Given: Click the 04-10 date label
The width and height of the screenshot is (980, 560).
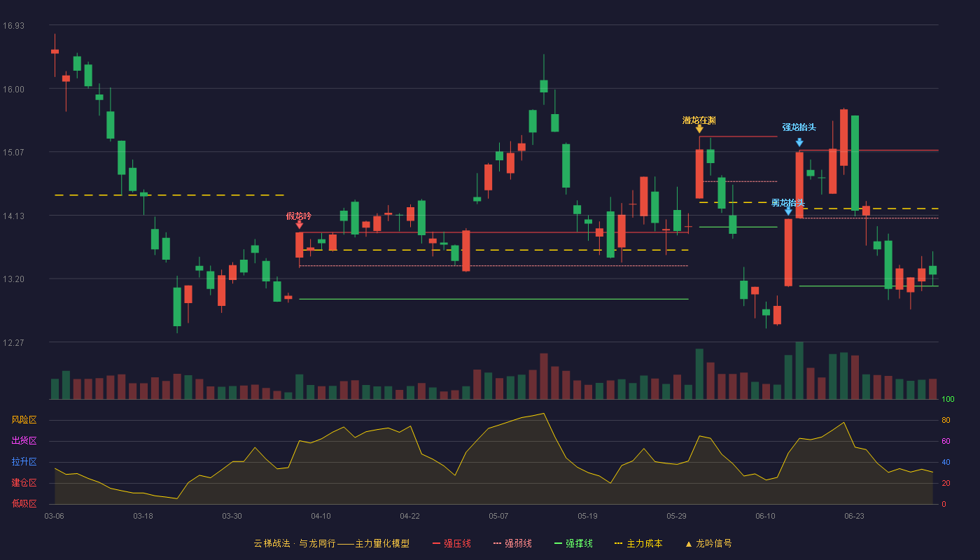Looking at the screenshot, I should (x=321, y=516).
